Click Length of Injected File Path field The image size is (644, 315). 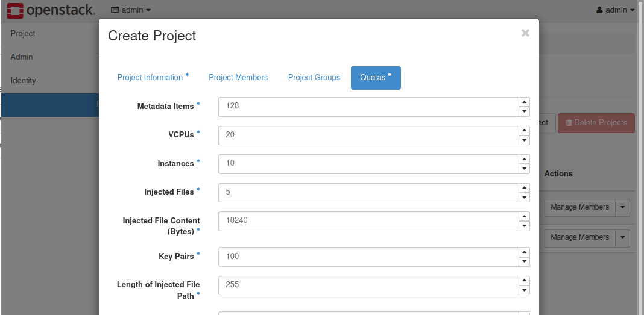(368, 285)
